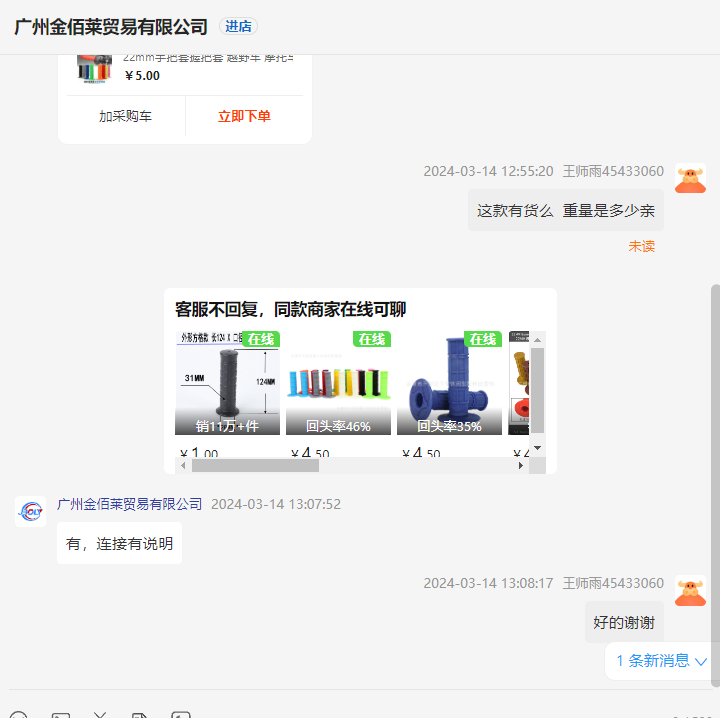The image size is (720, 718).
Task: Select username 王帅雨45433060 on the 13:08:17 message
Action: [x=613, y=583]
